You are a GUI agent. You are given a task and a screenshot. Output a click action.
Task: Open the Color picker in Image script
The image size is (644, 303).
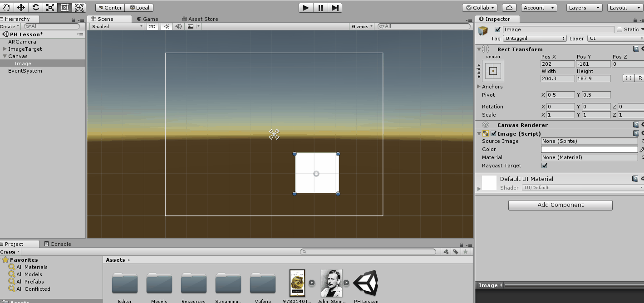[x=589, y=149]
